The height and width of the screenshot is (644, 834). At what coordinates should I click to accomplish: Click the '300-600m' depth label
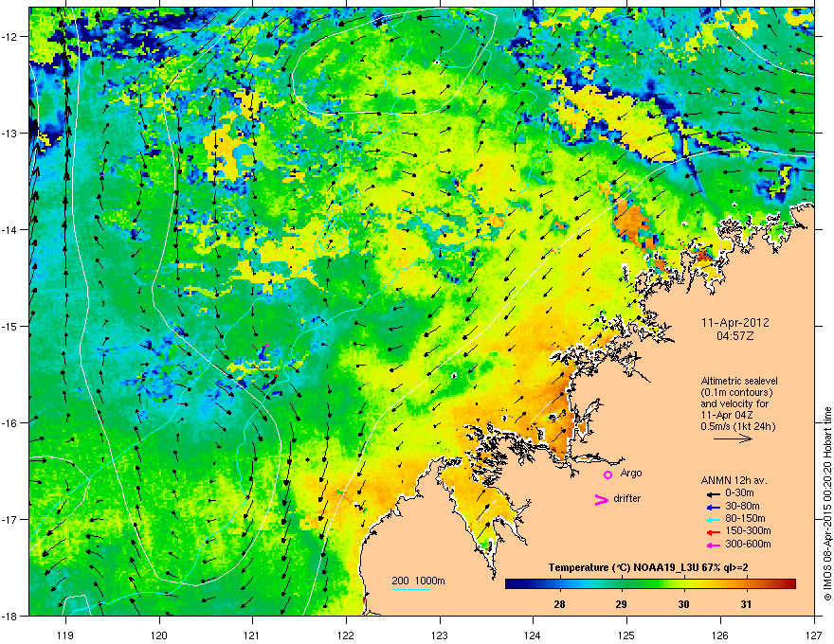pos(748,545)
